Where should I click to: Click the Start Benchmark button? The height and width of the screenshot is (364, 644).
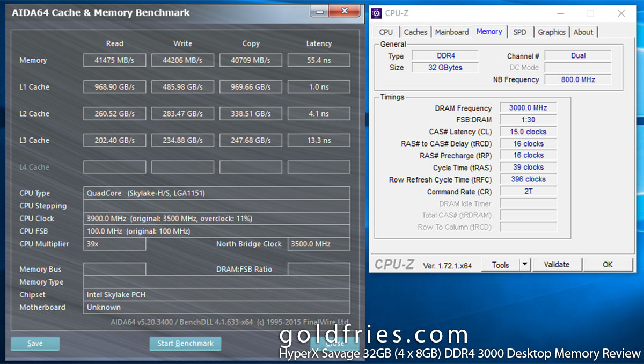click(185, 344)
